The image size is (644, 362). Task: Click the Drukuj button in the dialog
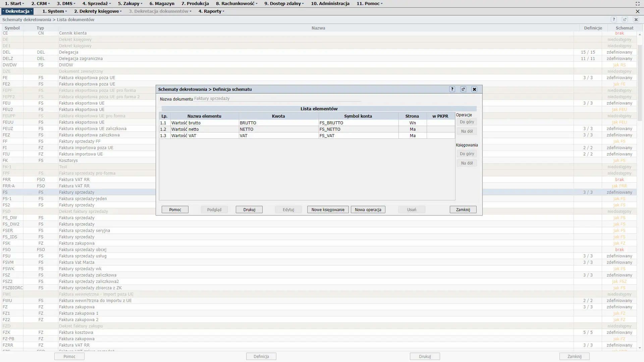point(249,210)
